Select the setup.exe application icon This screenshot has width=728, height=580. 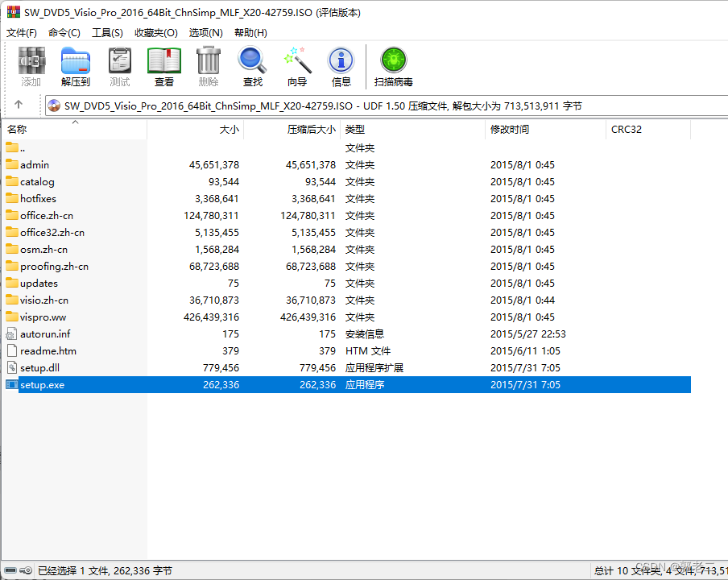(11, 384)
